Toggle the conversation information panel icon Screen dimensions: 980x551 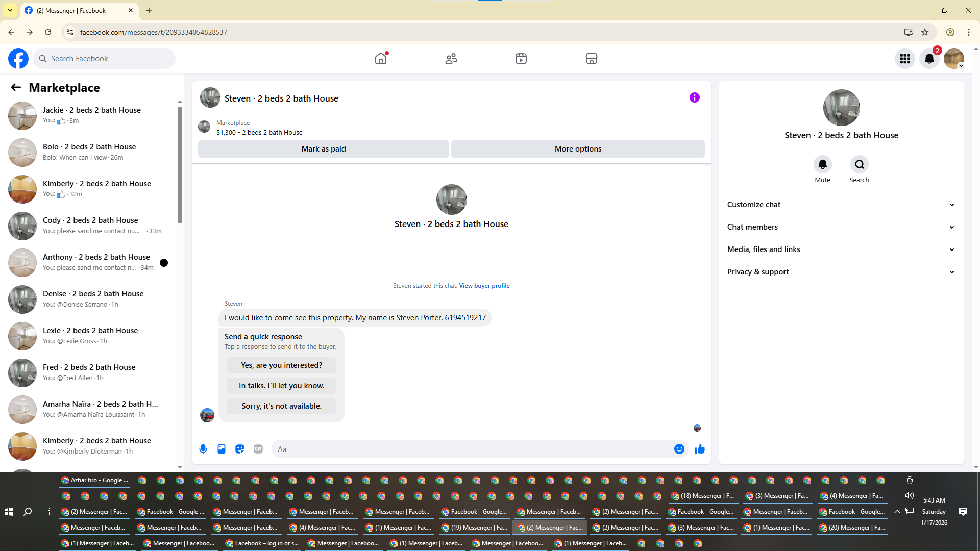pyautogui.click(x=695, y=97)
